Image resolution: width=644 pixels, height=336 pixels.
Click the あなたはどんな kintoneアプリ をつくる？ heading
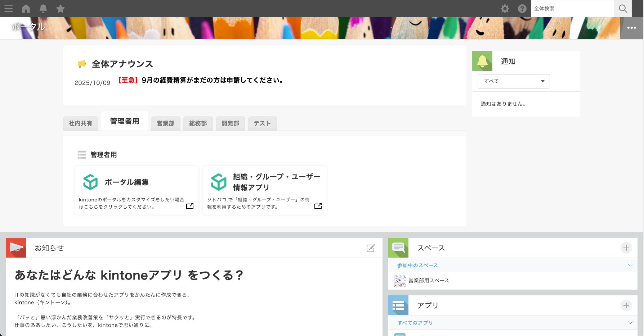(129, 275)
